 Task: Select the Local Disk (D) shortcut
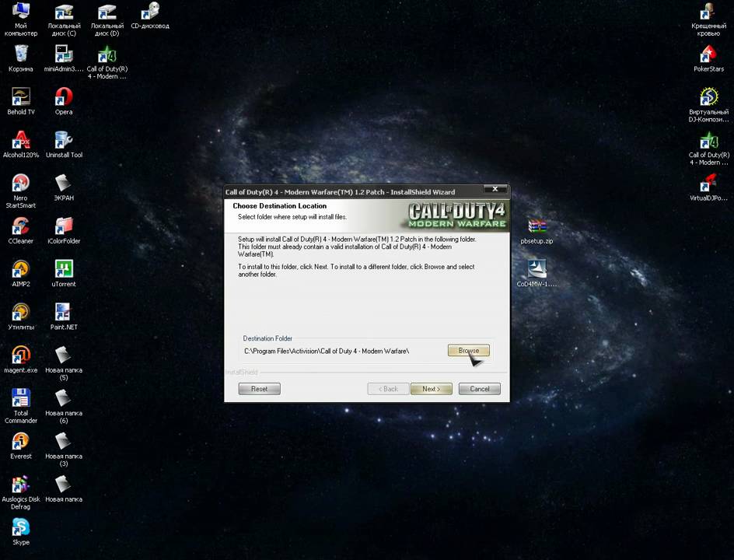[x=107, y=19]
